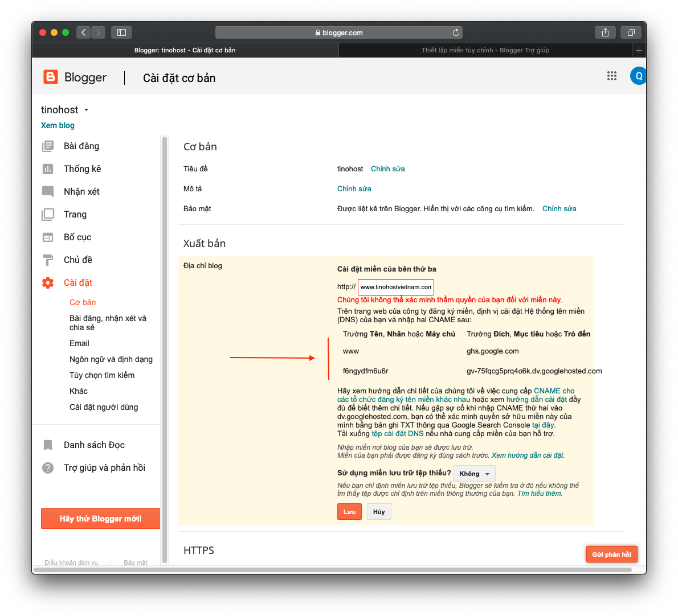
Task: Click the Bảo mật footer link
Action: coord(136,562)
